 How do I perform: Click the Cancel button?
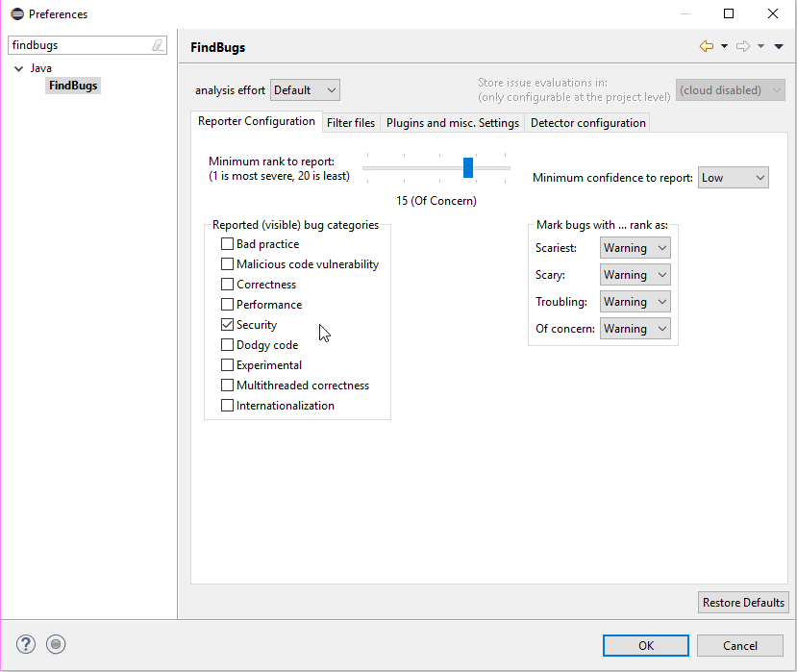[740, 646]
